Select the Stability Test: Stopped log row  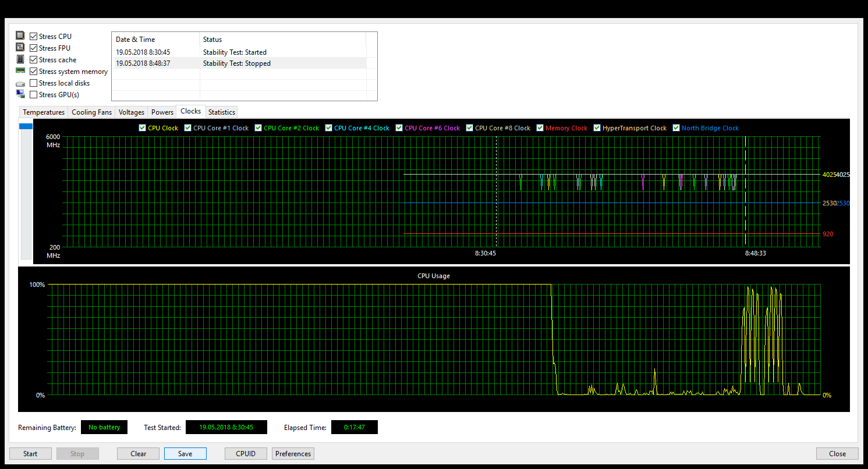pos(239,63)
